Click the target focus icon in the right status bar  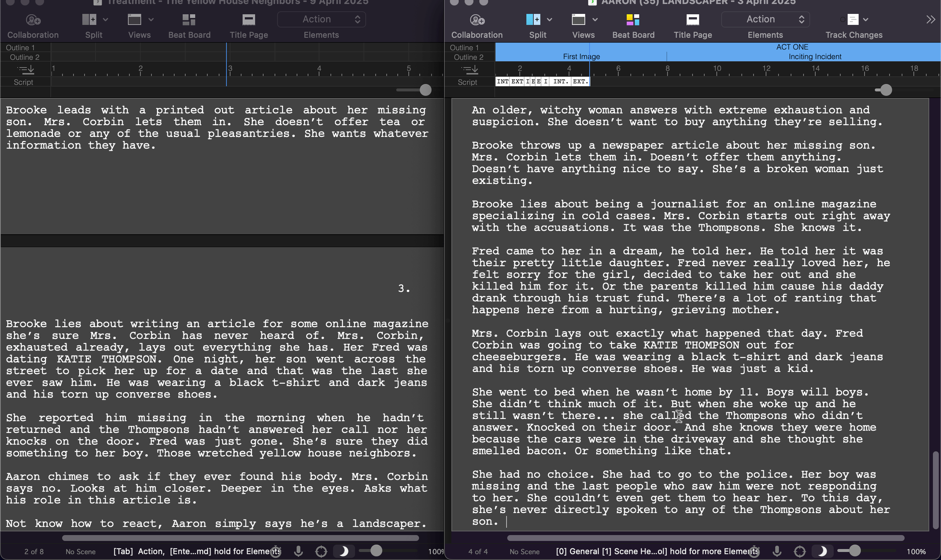tap(799, 551)
